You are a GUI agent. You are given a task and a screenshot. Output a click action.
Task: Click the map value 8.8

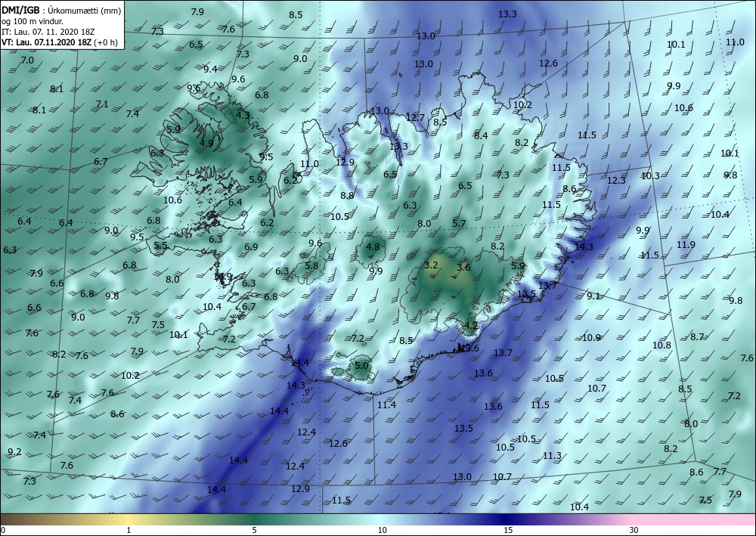(x=347, y=196)
